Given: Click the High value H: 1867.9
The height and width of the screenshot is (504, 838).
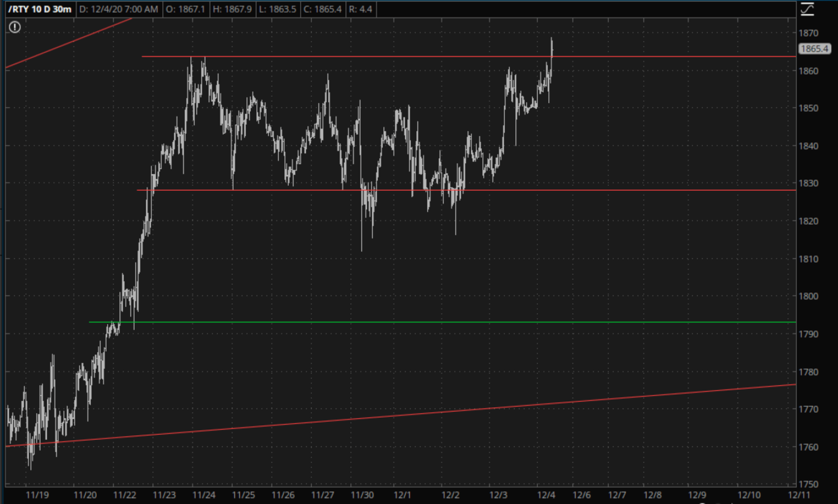Looking at the screenshot, I should (232, 9).
